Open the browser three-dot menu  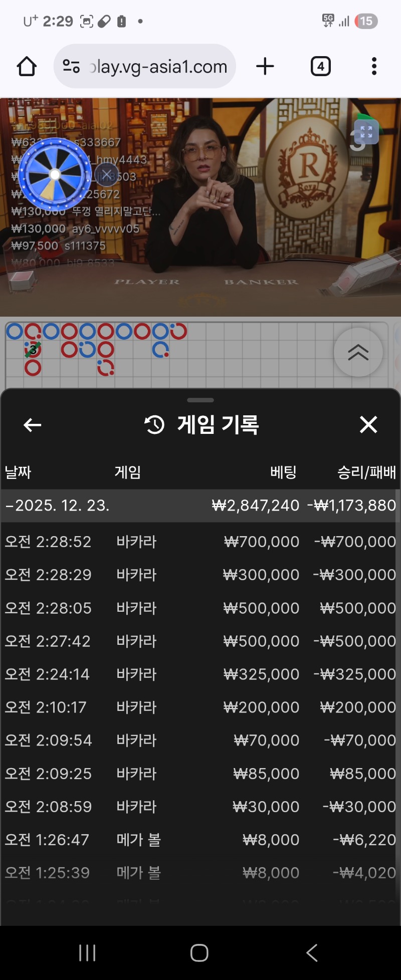coord(374,66)
